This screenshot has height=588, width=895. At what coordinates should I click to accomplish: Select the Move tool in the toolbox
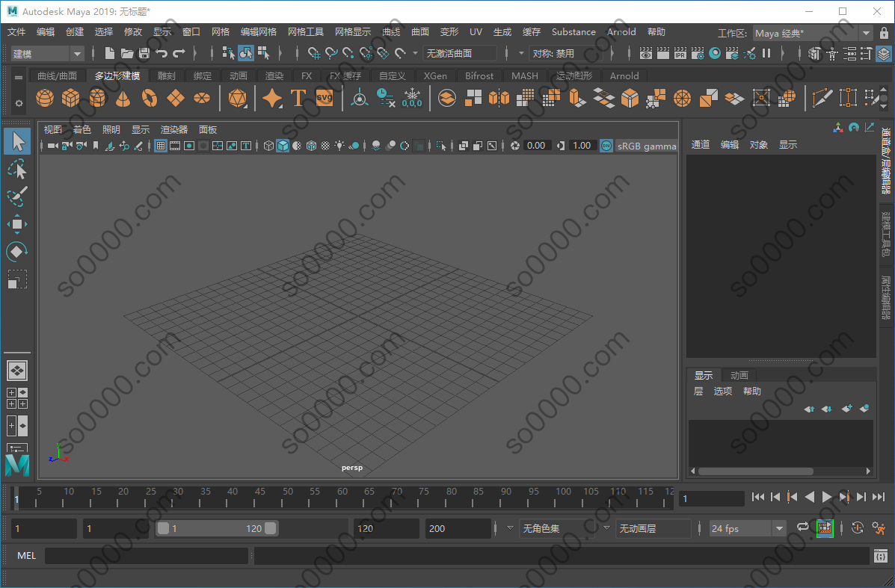click(x=17, y=224)
